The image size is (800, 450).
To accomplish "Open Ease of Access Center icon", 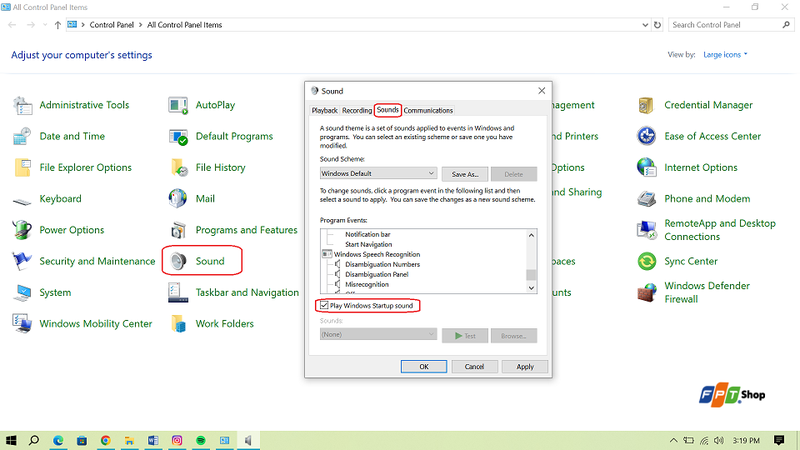I will point(646,136).
